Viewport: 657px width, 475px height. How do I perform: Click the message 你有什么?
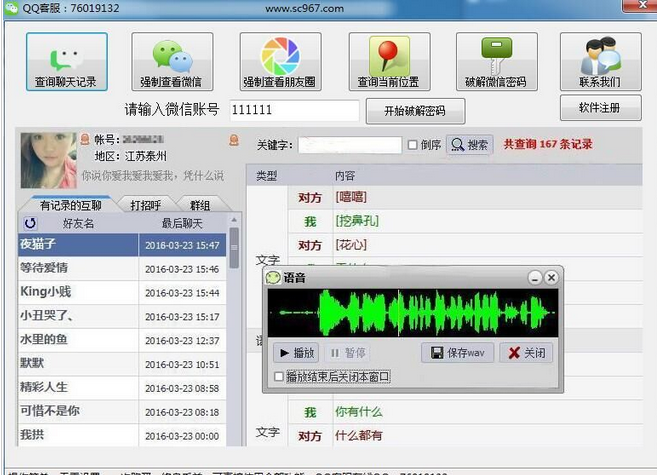coord(359,412)
